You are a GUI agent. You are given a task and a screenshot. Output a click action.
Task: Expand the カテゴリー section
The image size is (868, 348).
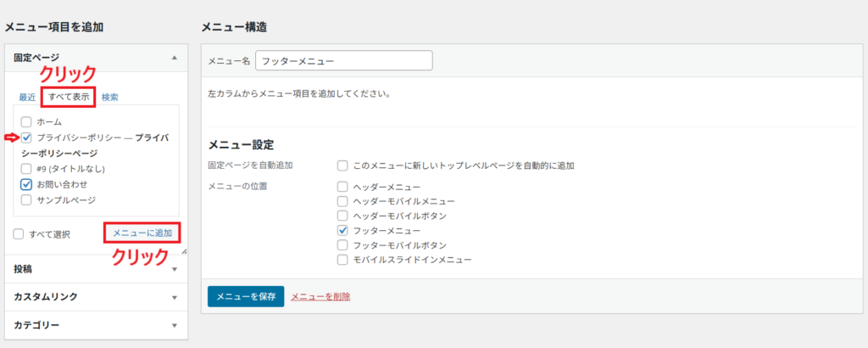pyautogui.click(x=174, y=326)
